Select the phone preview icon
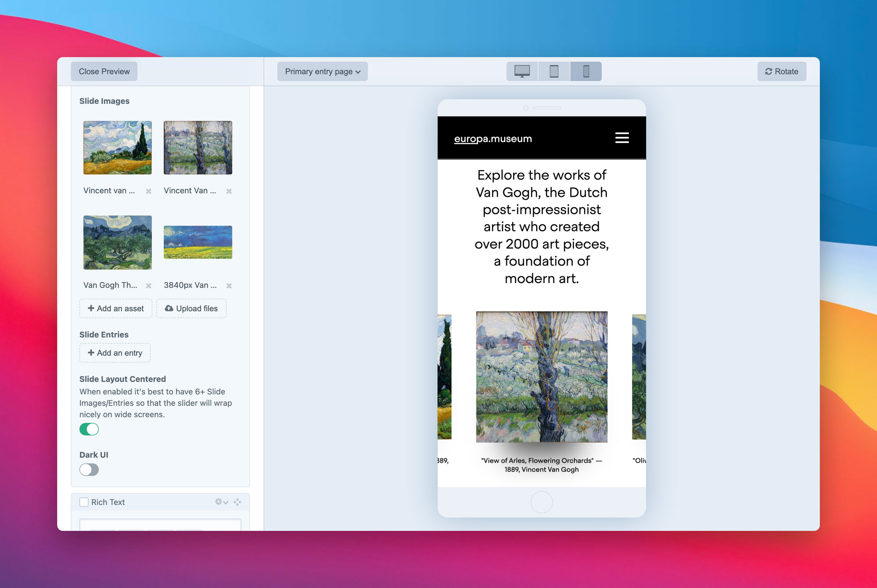This screenshot has width=877, height=588. click(x=586, y=71)
